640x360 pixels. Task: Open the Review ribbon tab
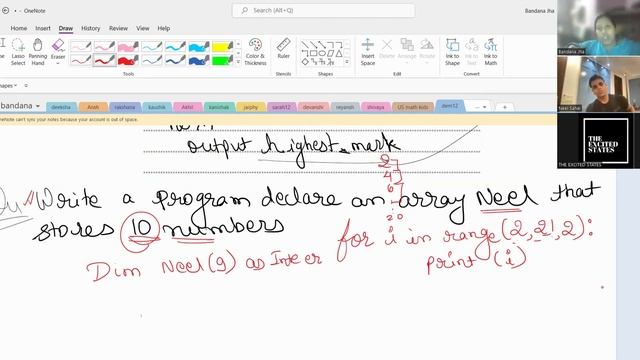(118, 28)
